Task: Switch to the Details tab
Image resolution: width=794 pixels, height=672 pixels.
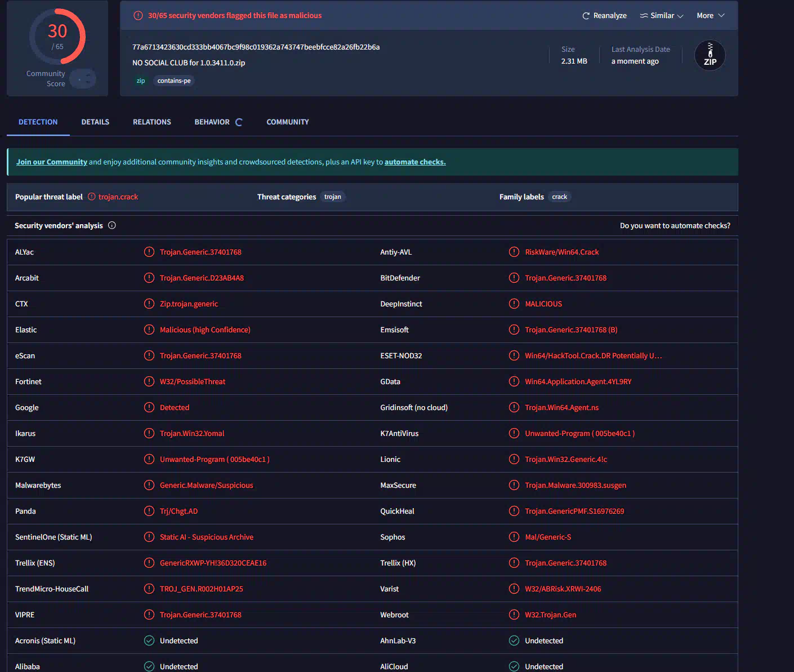Action: point(95,122)
